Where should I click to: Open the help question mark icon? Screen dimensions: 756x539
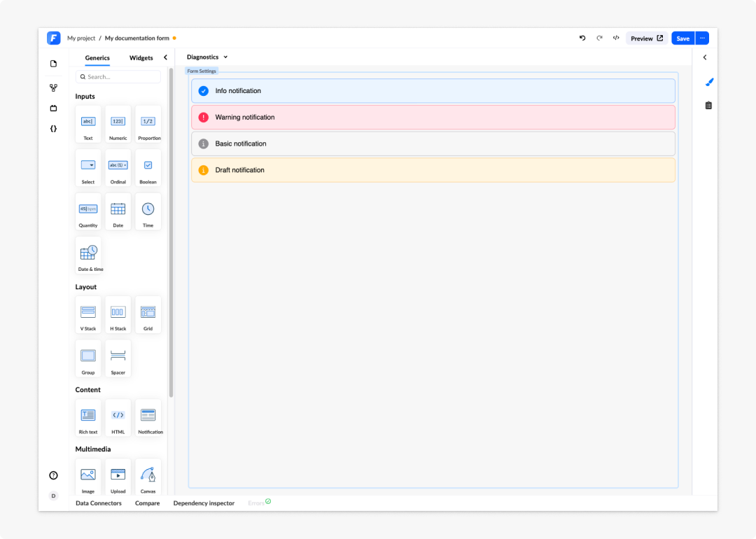[x=53, y=475]
